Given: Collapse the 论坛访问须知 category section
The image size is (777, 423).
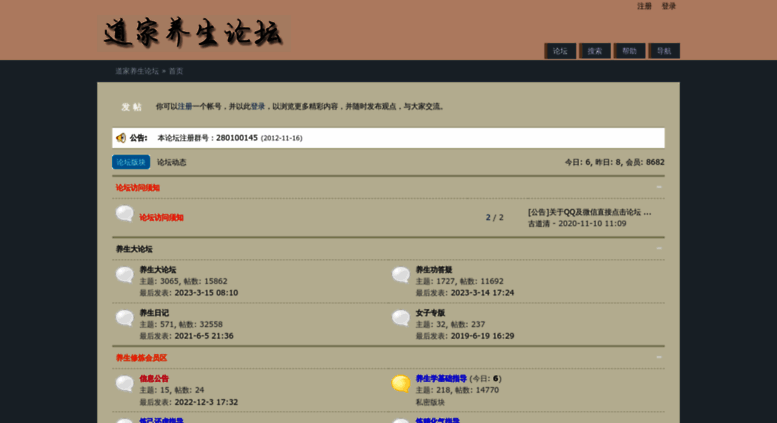Looking at the screenshot, I should point(659,187).
